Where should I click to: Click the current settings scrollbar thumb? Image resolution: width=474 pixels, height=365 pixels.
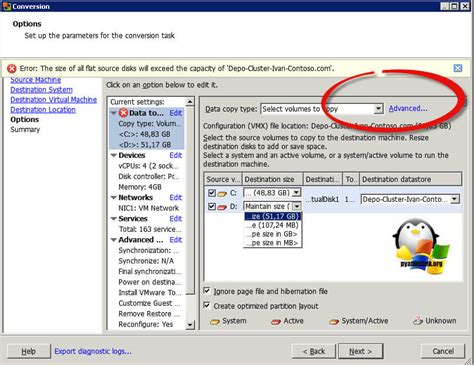coord(190,200)
